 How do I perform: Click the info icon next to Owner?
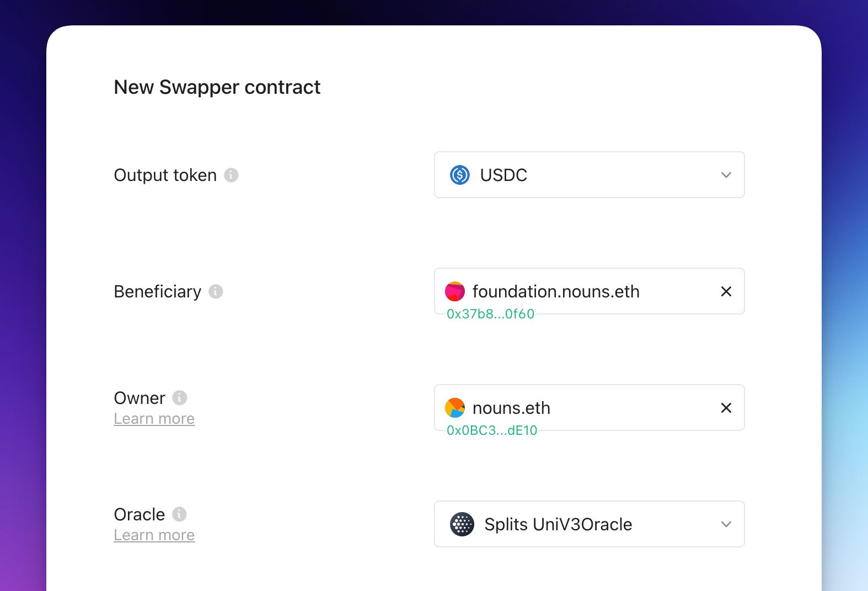click(179, 397)
